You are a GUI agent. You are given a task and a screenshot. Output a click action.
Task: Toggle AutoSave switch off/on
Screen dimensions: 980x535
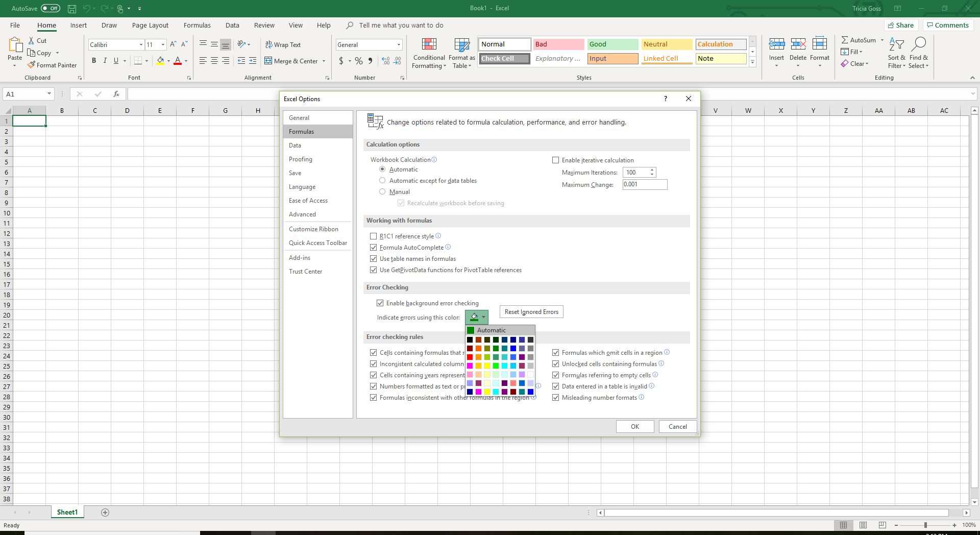point(50,8)
